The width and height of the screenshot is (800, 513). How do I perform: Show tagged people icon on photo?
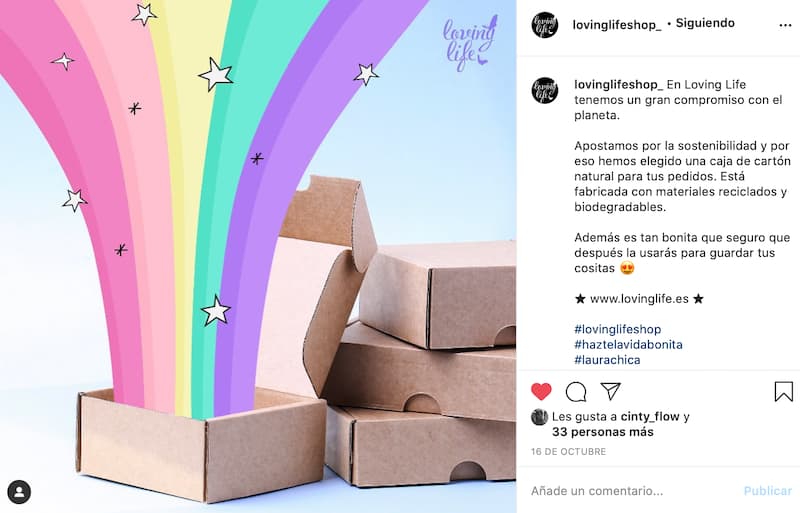pyautogui.click(x=19, y=492)
